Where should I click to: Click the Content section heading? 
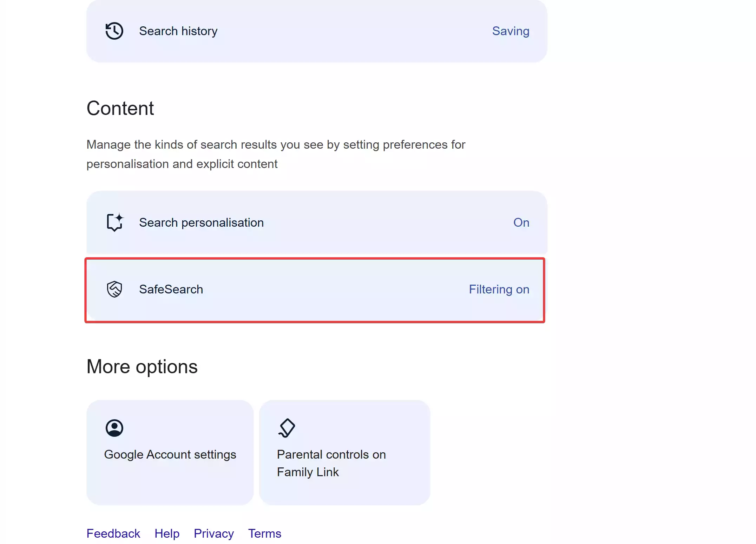point(120,108)
